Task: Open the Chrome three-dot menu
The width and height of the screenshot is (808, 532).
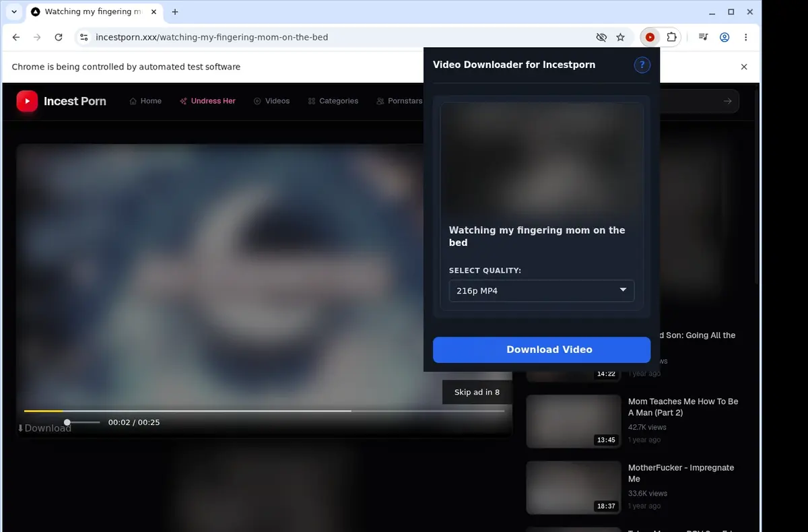Action: tap(745, 38)
